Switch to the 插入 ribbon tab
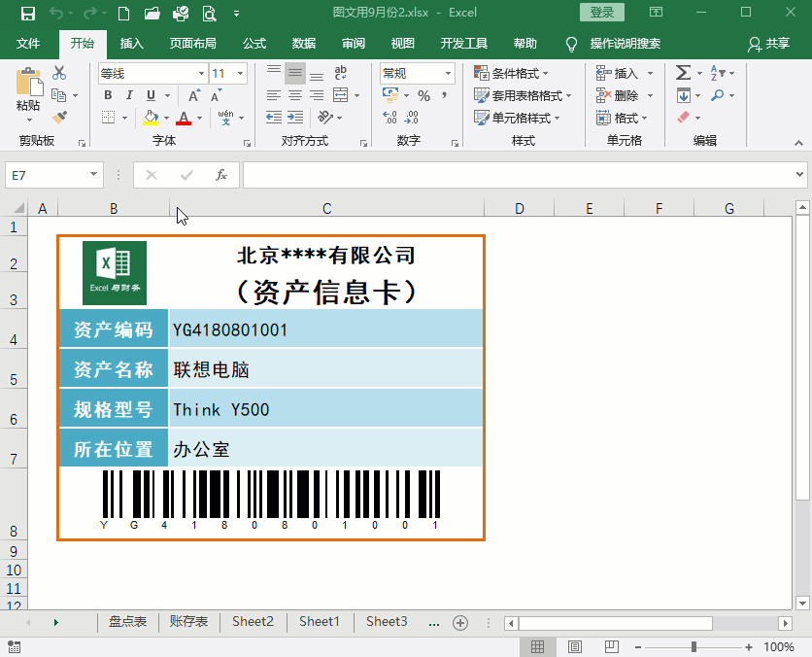Image resolution: width=812 pixels, height=657 pixels. tap(131, 44)
